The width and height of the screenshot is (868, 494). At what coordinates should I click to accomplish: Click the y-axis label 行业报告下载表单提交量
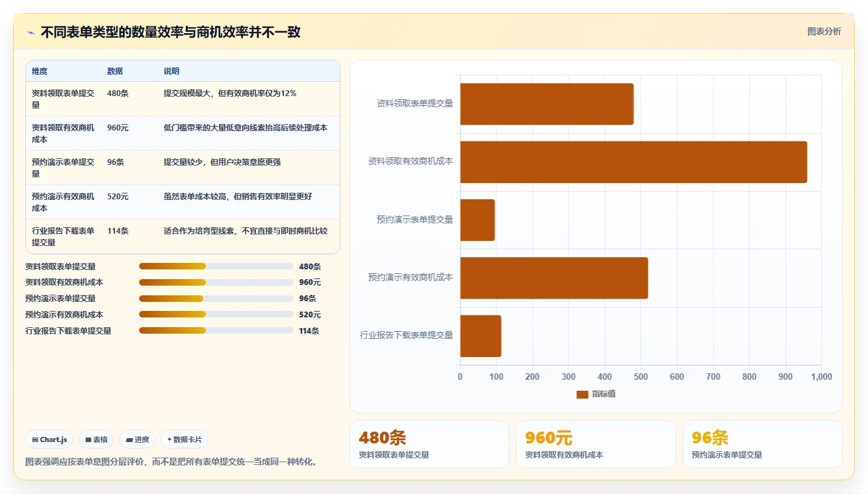click(407, 336)
